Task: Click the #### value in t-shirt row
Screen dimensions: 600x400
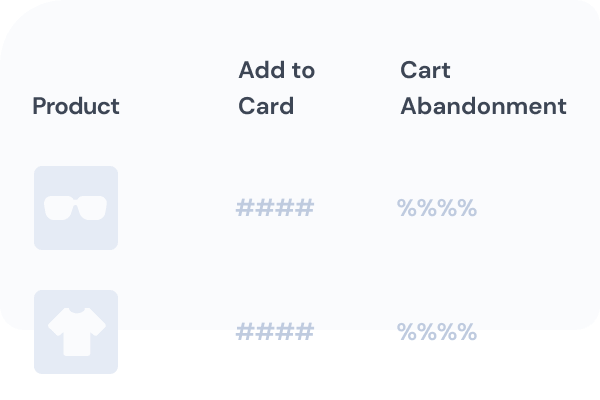Action: click(x=275, y=331)
